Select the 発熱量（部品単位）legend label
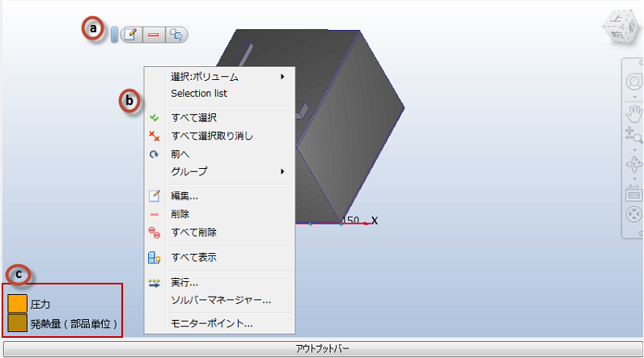The image size is (644, 358). 74,324
